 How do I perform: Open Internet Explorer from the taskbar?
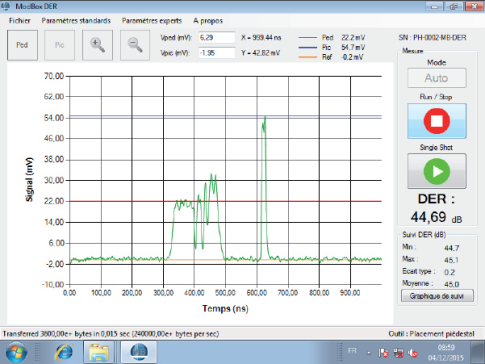[64, 352]
